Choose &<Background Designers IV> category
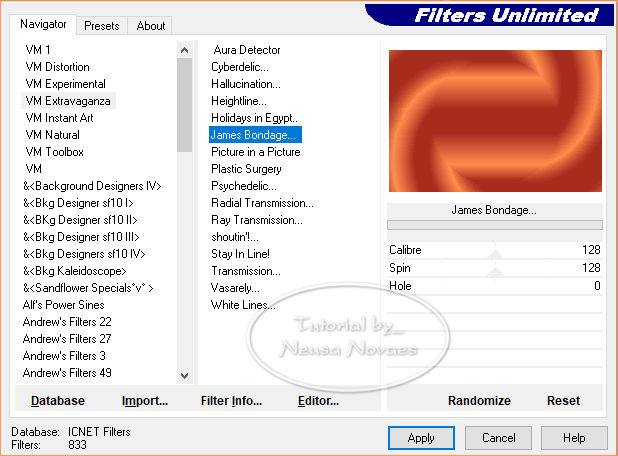The image size is (618, 456). [92, 186]
